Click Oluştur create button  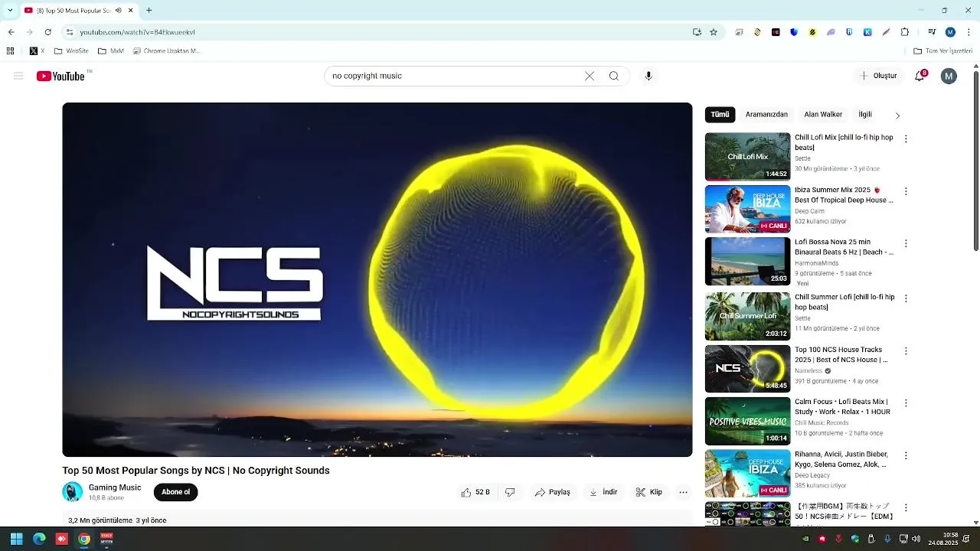[x=878, y=76]
